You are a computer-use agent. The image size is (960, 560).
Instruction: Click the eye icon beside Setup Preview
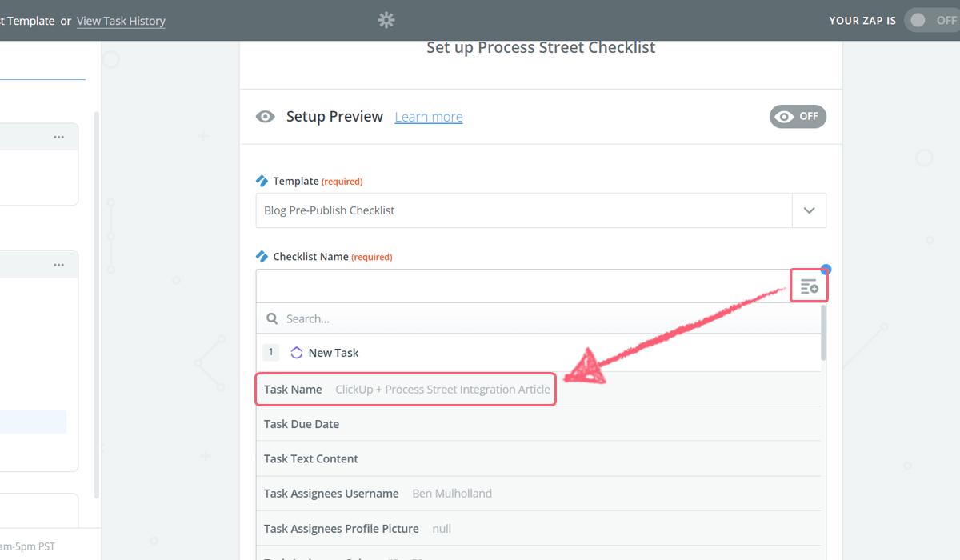[265, 117]
